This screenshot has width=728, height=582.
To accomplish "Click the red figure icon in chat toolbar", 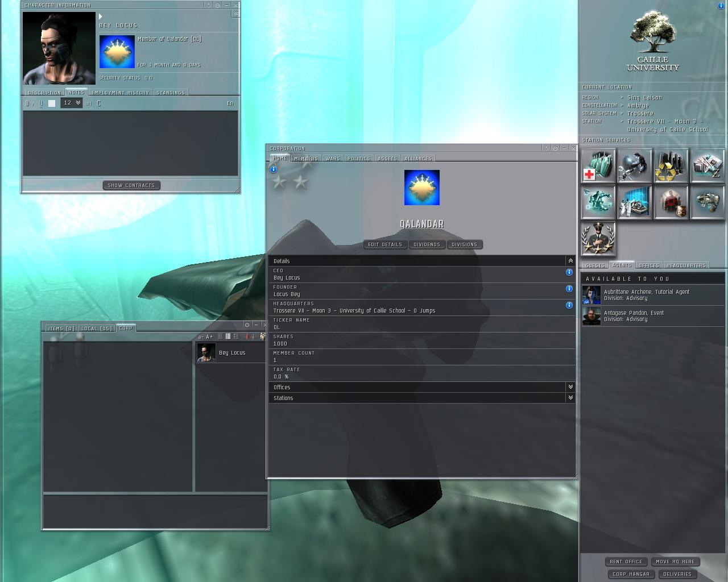I will [247, 336].
